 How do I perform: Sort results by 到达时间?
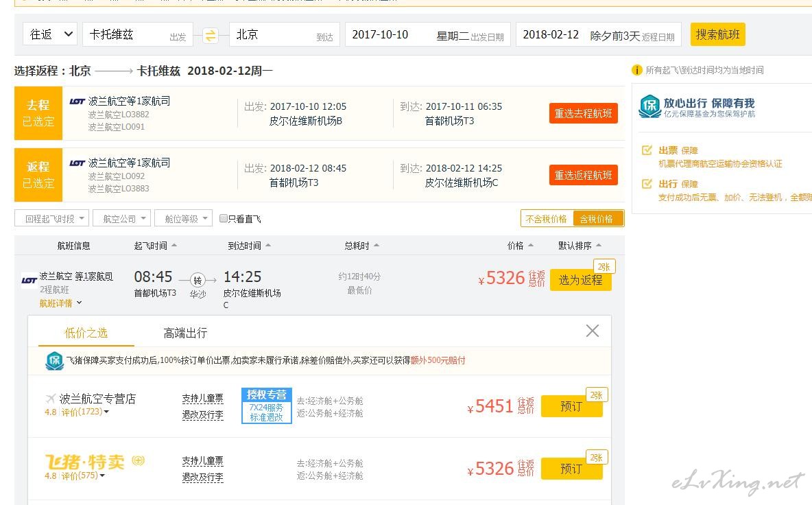(250, 246)
